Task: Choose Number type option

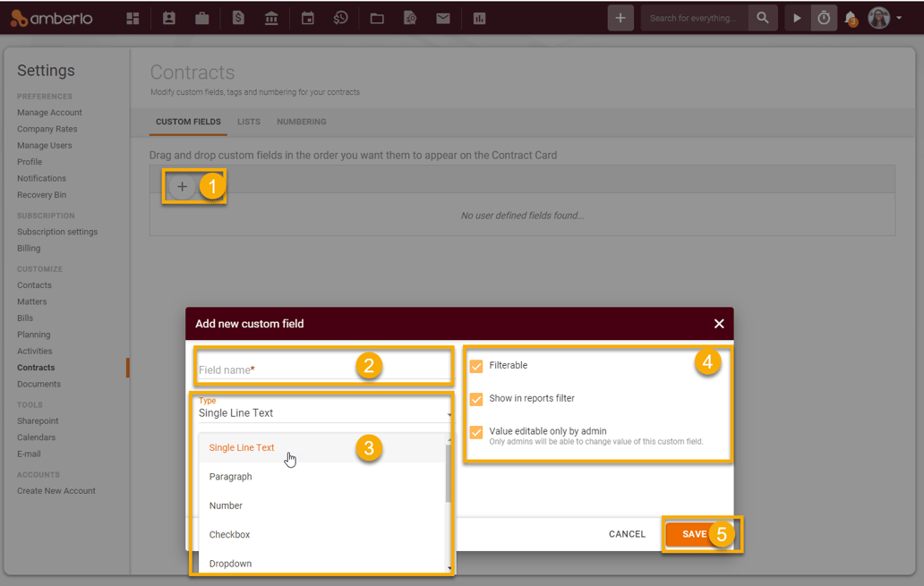Action: [x=322, y=505]
